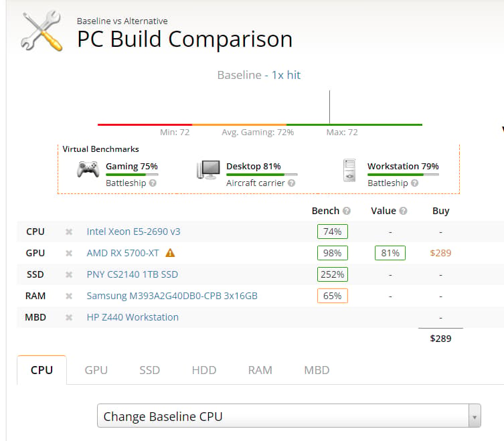Click the Workstation 79% progress bar
Screen dimensions: 504x441
click(x=404, y=175)
